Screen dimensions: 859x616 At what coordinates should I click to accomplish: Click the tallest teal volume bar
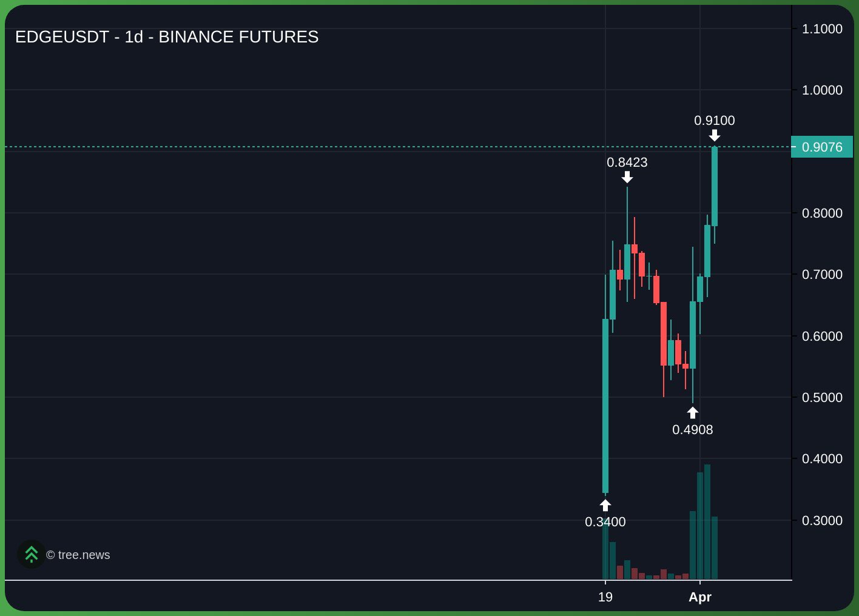pyautogui.click(x=707, y=521)
